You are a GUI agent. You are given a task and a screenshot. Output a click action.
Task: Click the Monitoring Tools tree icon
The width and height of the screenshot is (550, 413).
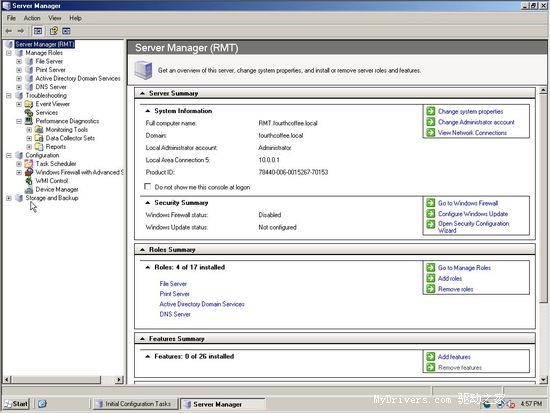click(x=39, y=130)
